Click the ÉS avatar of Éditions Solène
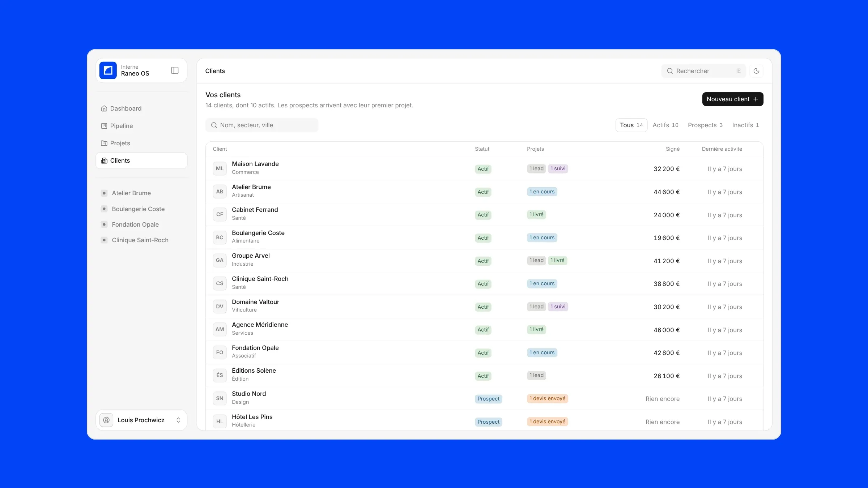This screenshot has height=488, width=868. pyautogui.click(x=220, y=375)
